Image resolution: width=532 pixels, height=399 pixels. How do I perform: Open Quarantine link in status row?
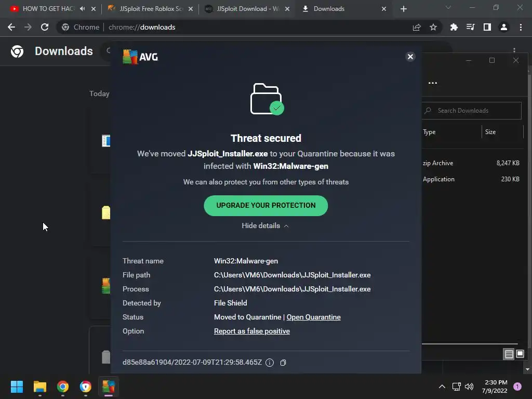(x=313, y=317)
